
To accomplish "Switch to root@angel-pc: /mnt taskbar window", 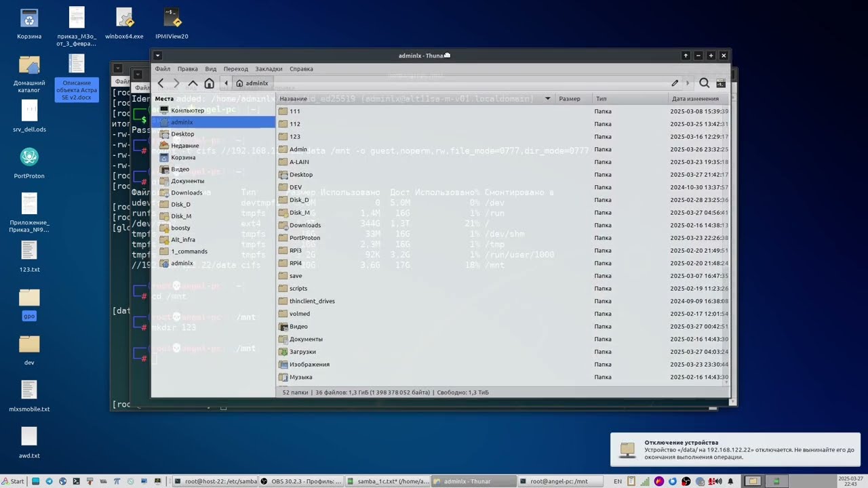I will click(x=560, y=481).
